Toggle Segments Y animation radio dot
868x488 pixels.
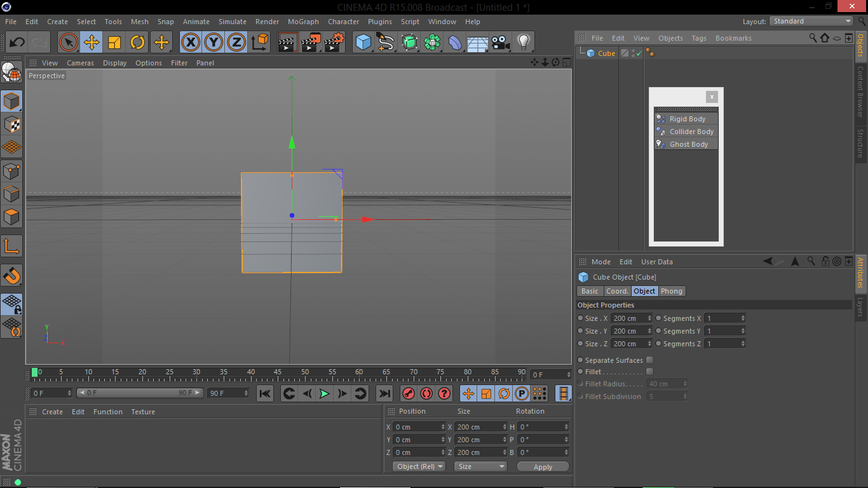(658, 331)
